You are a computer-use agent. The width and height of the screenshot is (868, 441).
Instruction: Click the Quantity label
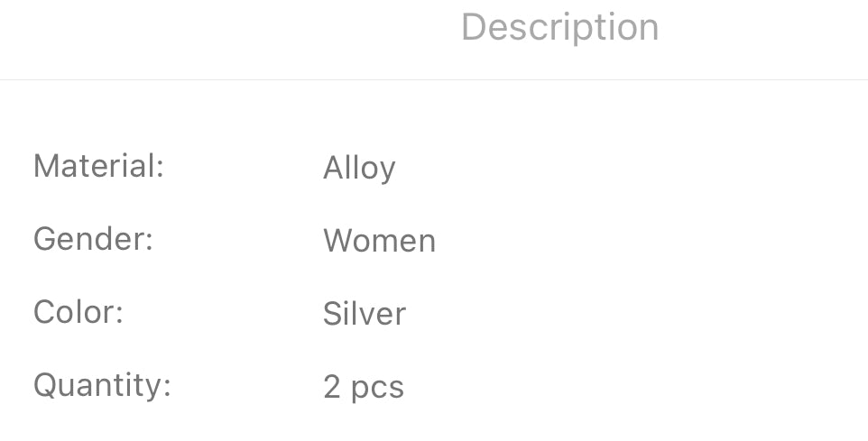point(102,385)
